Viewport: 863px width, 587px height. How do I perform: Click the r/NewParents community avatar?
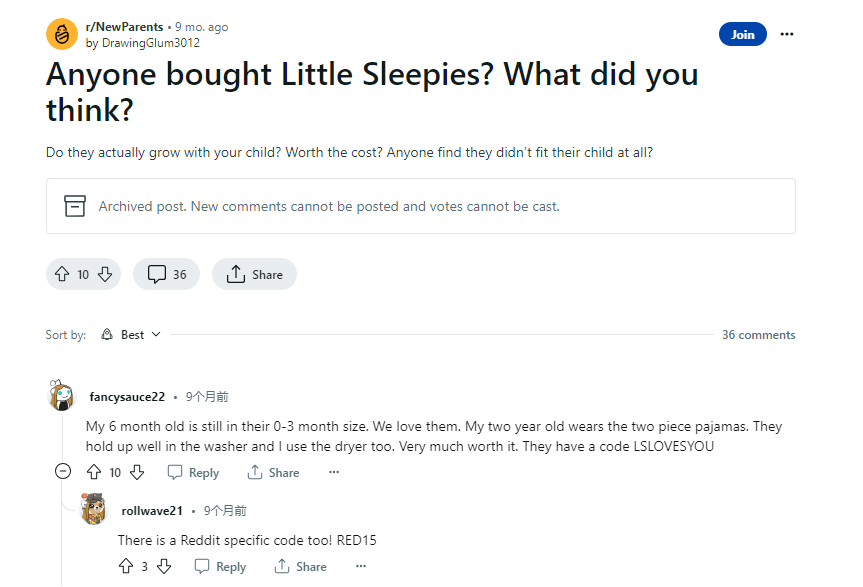pyautogui.click(x=62, y=34)
